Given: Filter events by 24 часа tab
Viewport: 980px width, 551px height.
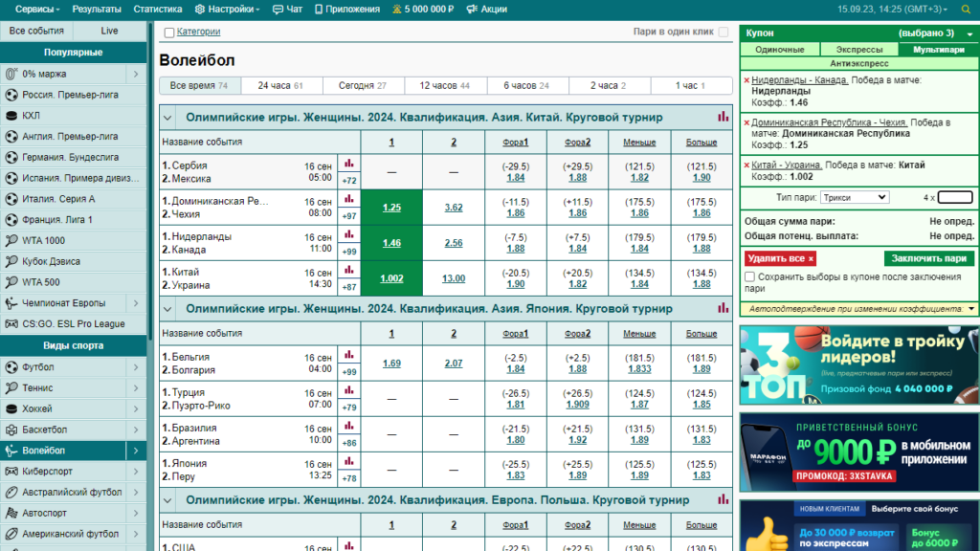Looking at the screenshot, I should click(281, 85).
